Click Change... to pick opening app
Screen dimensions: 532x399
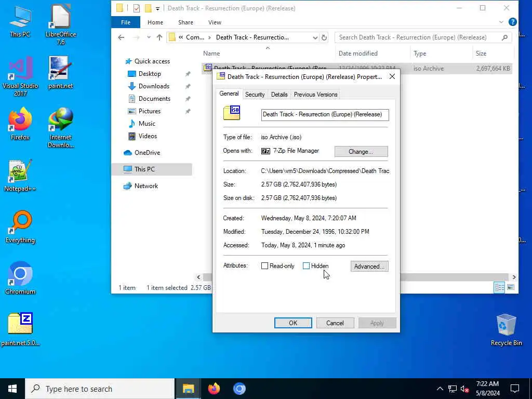[x=361, y=152]
